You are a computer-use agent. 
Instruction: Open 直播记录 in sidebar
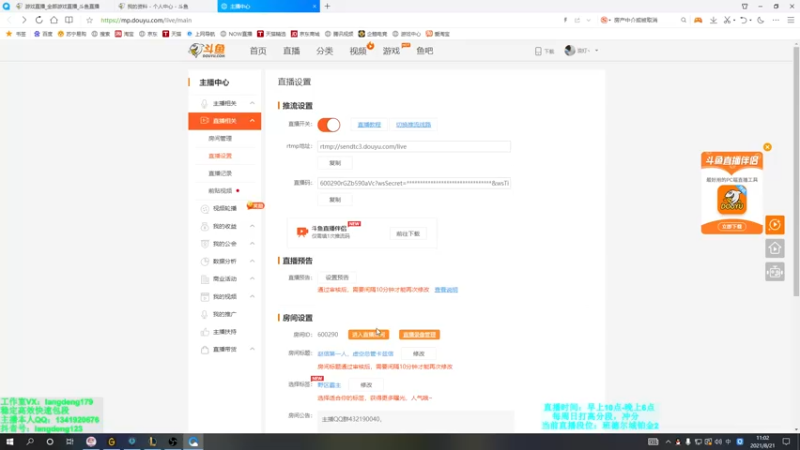click(220, 173)
